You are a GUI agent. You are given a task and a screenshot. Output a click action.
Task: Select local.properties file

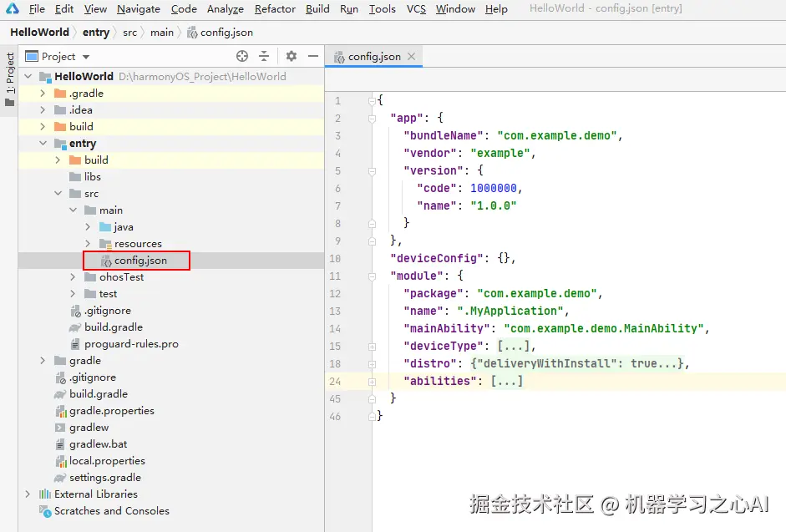click(x=107, y=461)
